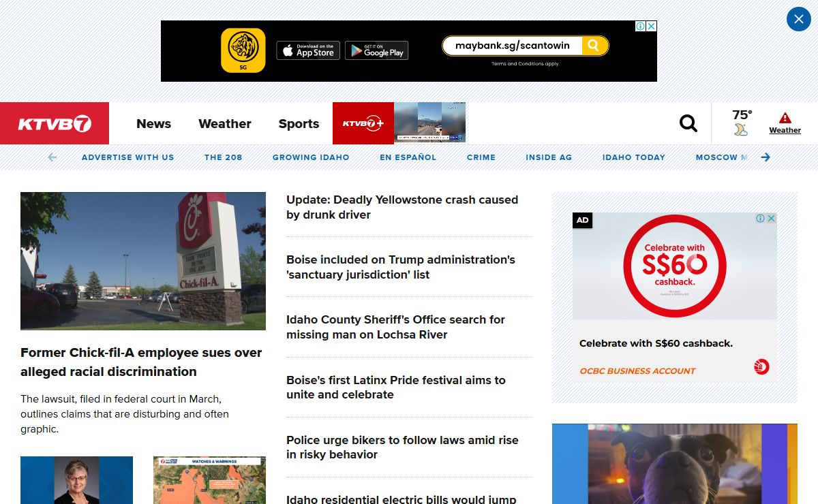Open the Sports menu

299,123
